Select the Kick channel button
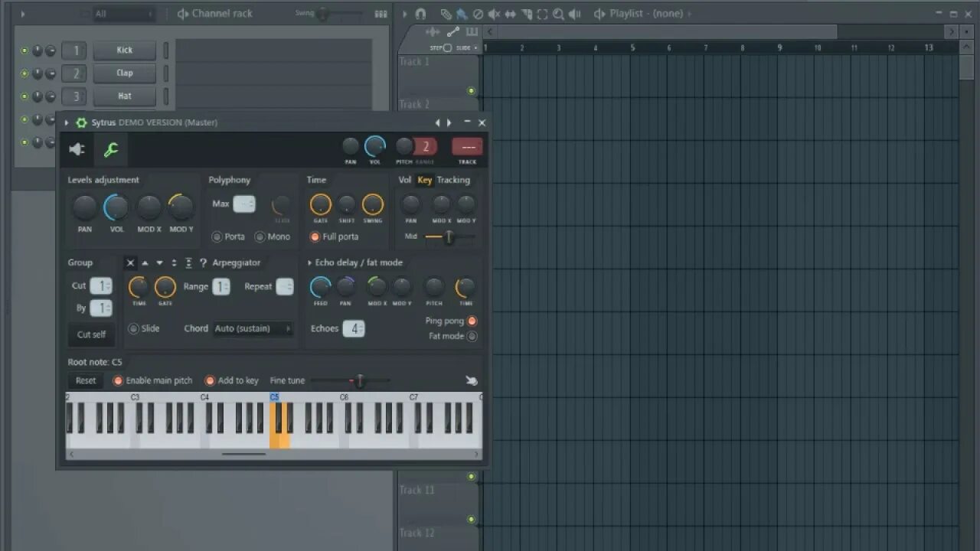The height and width of the screenshot is (551, 980). point(125,51)
